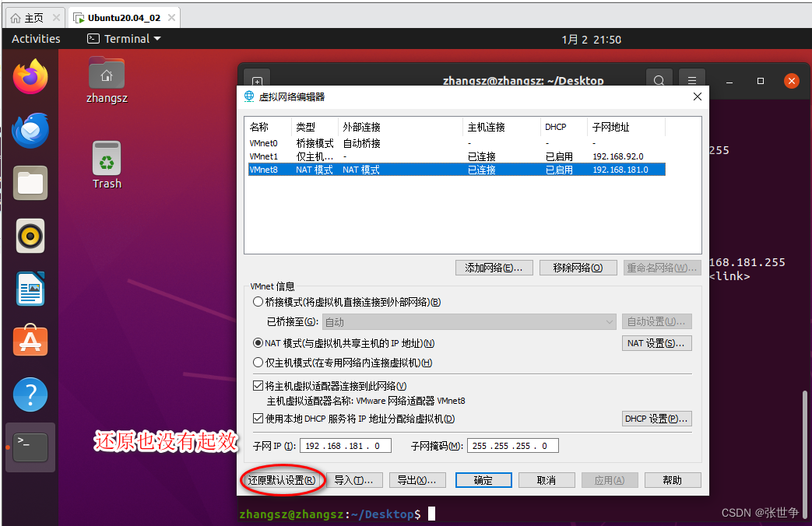The image size is (812, 526).
Task: Open Ubuntu Software from the dock
Action: pyautogui.click(x=30, y=341)
